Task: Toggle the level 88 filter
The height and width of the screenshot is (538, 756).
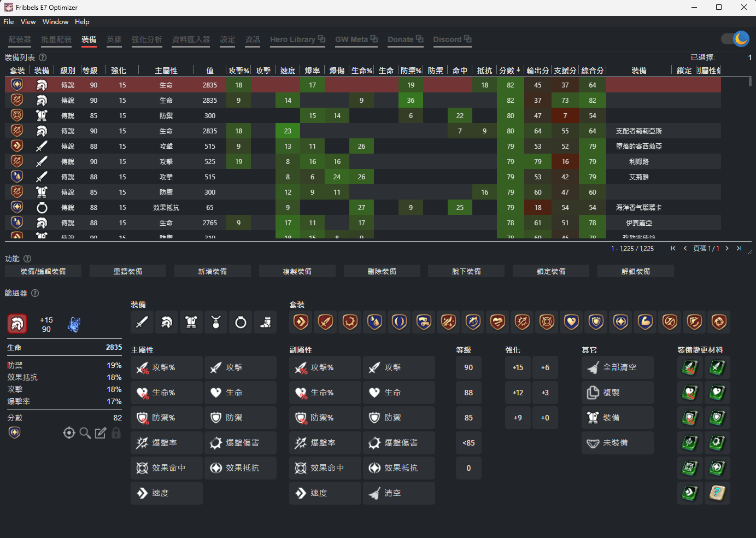Action: pos(468,393)
